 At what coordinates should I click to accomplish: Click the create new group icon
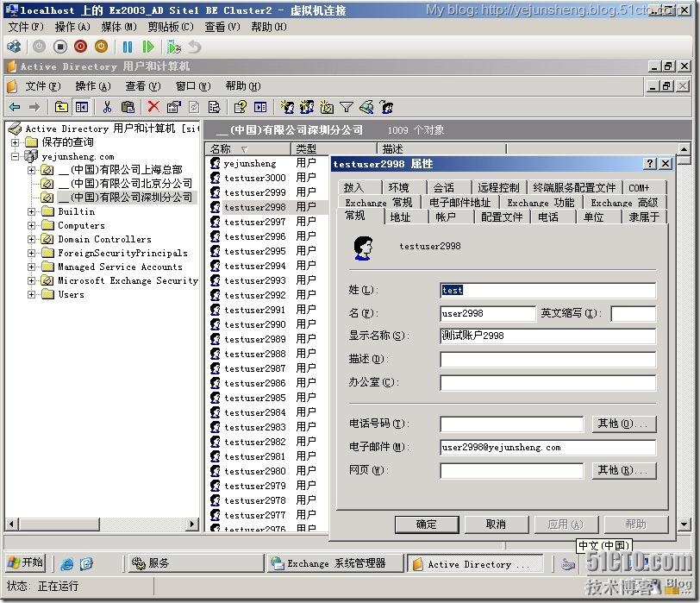[x=307, y=107]
